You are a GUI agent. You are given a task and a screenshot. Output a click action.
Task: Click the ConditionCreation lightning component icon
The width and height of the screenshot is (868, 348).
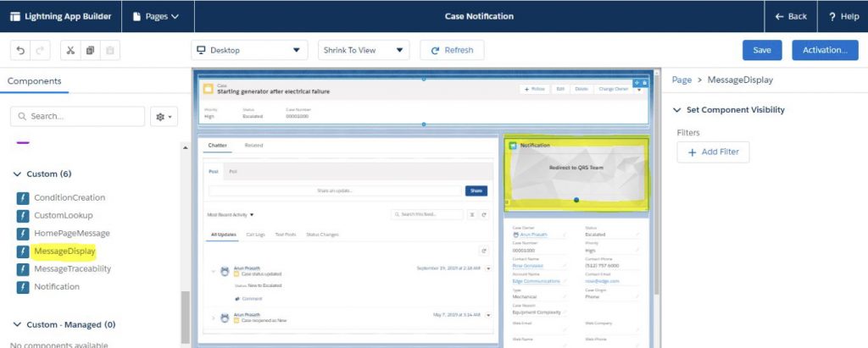(x=23, y=198)
